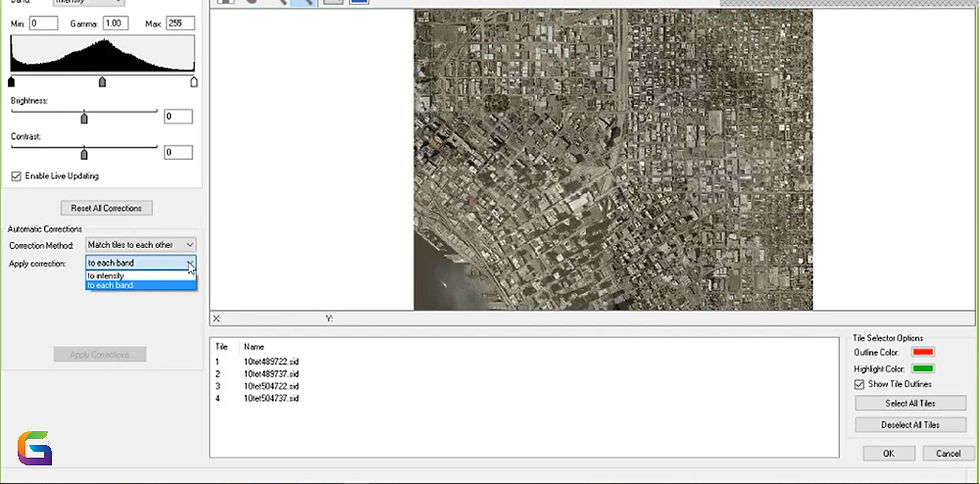Disable the Enable Live Updating checkbox

point(16,176)
